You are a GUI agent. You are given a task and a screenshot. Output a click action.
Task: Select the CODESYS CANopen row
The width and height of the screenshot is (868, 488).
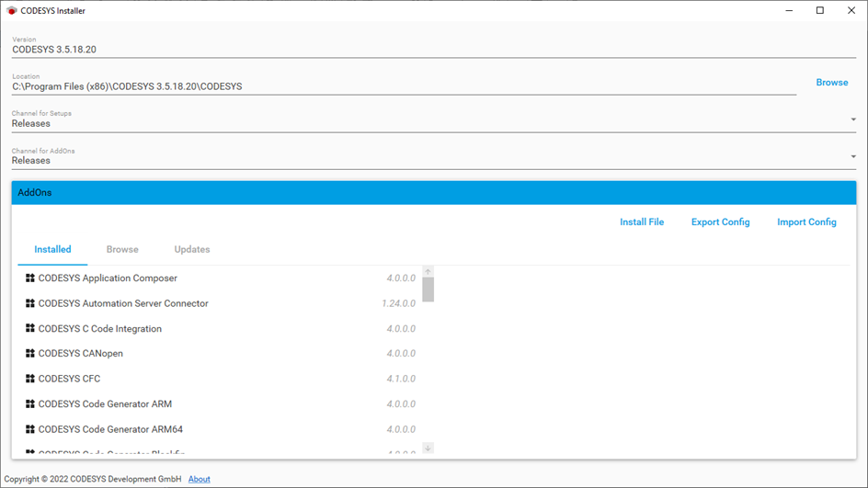point(221,353)
